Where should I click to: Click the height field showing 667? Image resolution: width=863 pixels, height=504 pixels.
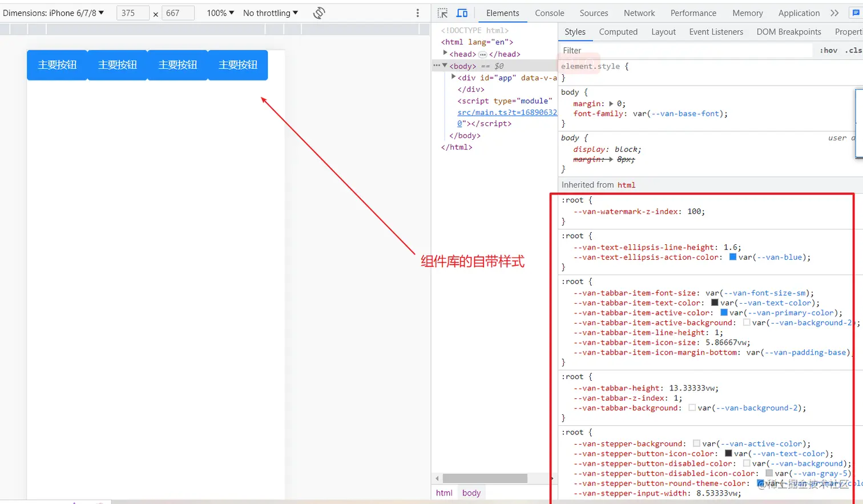178,13
